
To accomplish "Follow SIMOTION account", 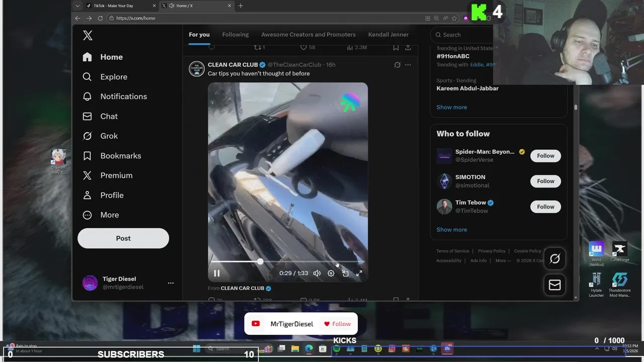I will (x=545, y=181).
